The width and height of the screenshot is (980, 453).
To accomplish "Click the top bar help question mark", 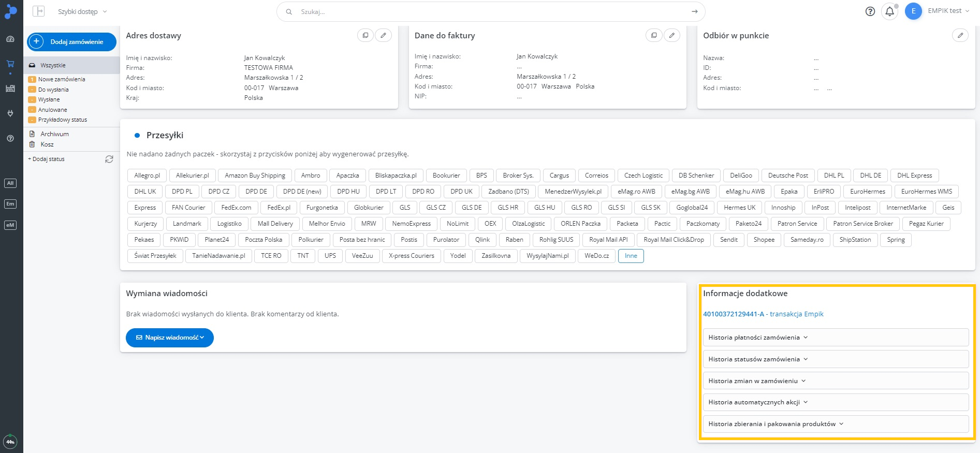I will click(x=870, y=11).
